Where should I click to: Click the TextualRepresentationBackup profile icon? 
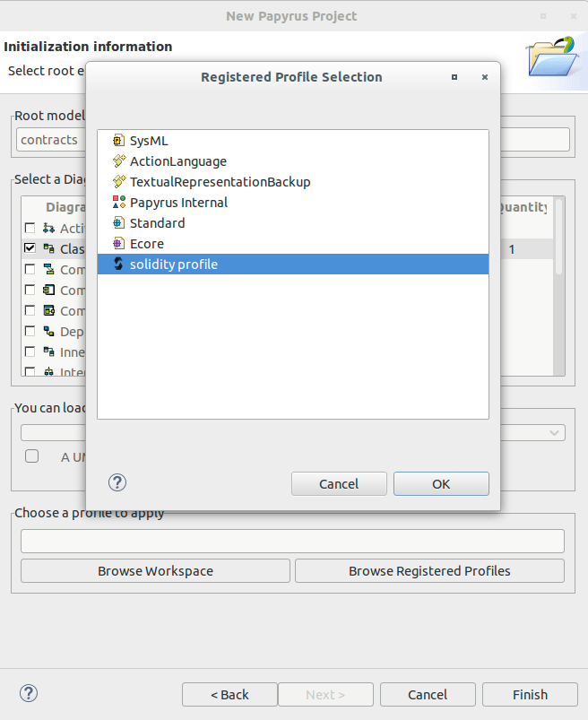[x=118, y=182]
